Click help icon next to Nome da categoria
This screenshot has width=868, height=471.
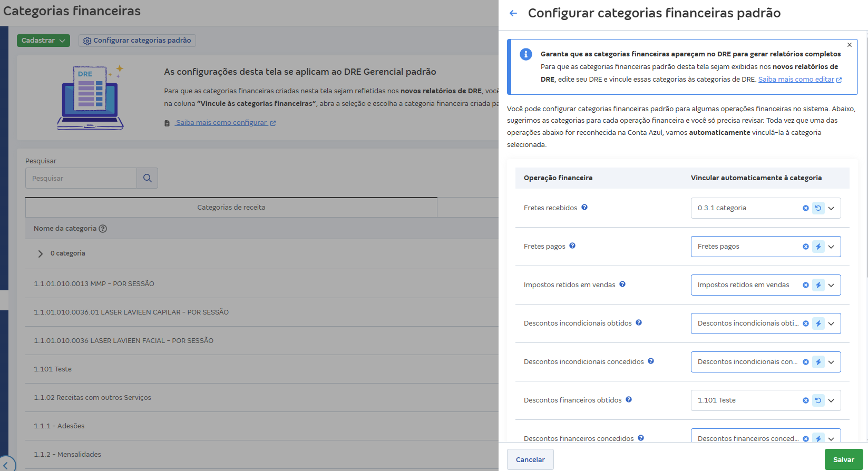(x=103, y=229)
